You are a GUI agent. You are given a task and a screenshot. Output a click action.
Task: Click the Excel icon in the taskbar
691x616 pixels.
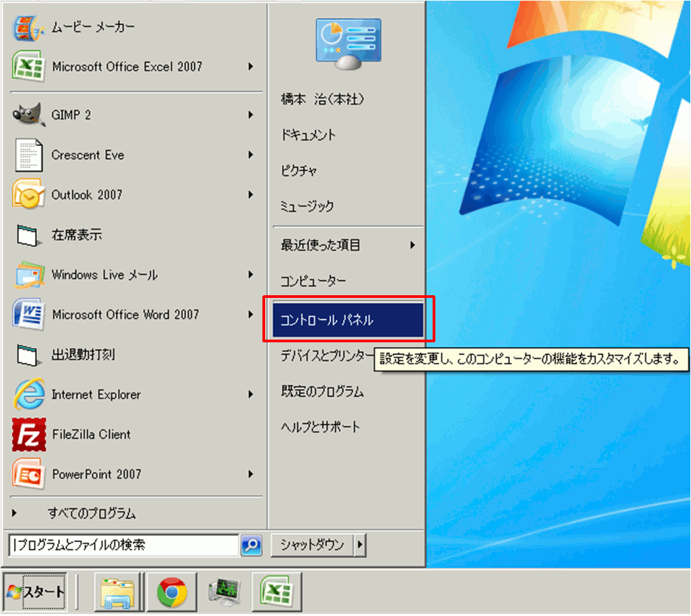(277, 592)
